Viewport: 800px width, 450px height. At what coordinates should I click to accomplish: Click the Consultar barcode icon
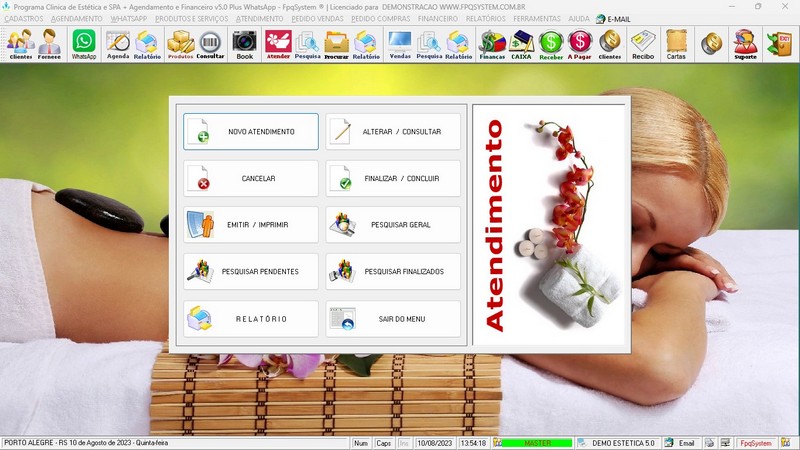coord(210,44)
